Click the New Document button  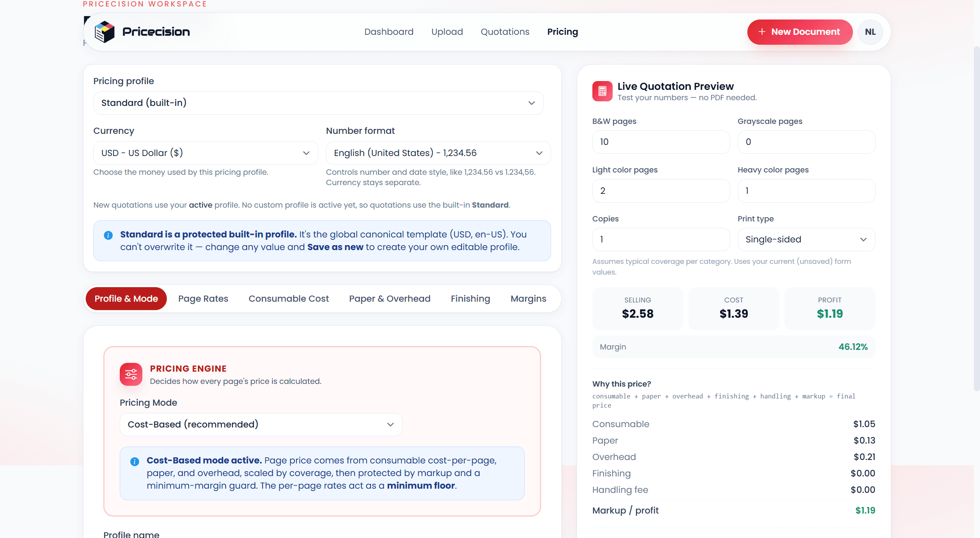pyautogui.click(x=800, y=32)
